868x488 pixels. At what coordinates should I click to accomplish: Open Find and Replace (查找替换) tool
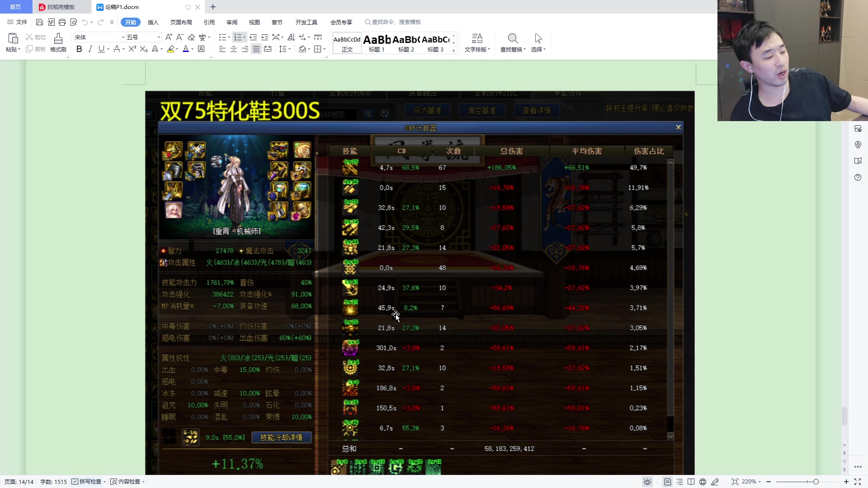[513, 42]
